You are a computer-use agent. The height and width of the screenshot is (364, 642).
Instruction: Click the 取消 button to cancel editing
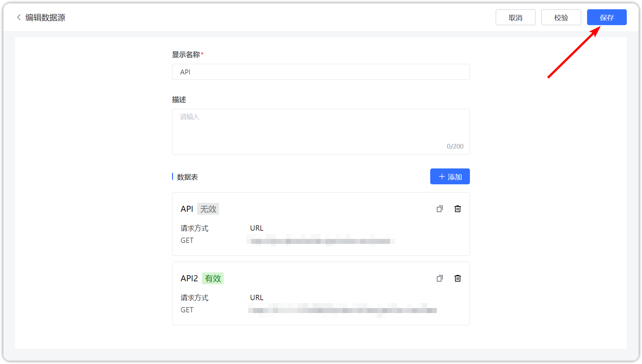(x=515, y=17)
